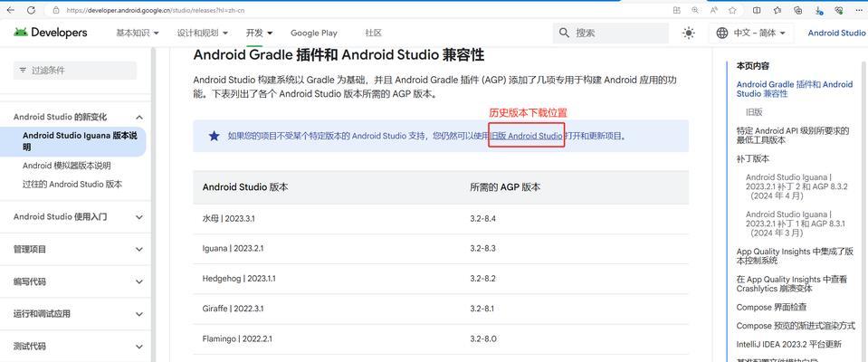Open browser essentials heart icon
The height and width of the screenshot is (362, 868).
coord(839,10)
